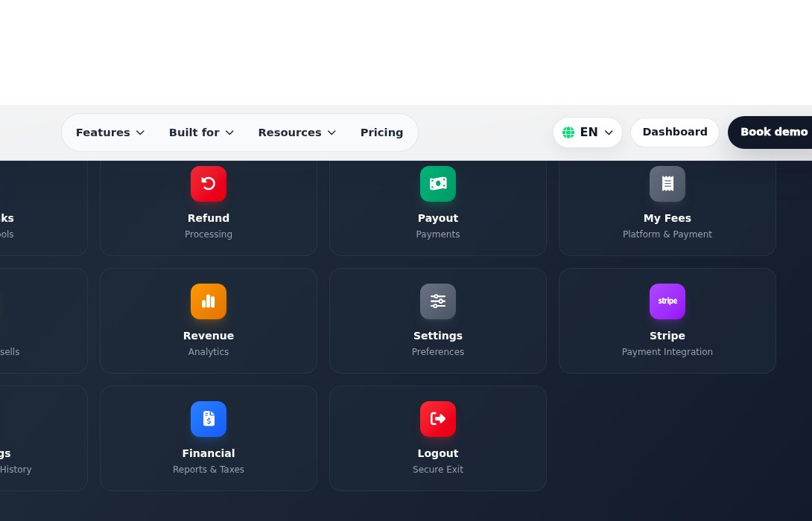Click the Secure Exit subtitle

pos(437,469)
